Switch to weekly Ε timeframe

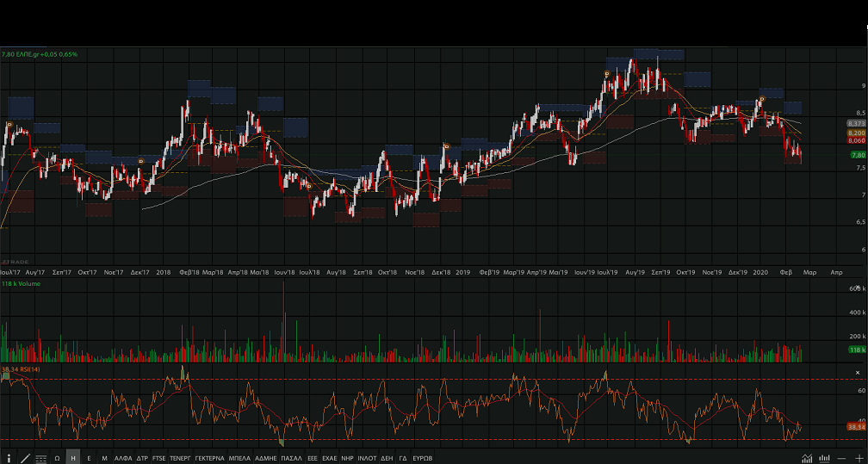coord(89,458)
